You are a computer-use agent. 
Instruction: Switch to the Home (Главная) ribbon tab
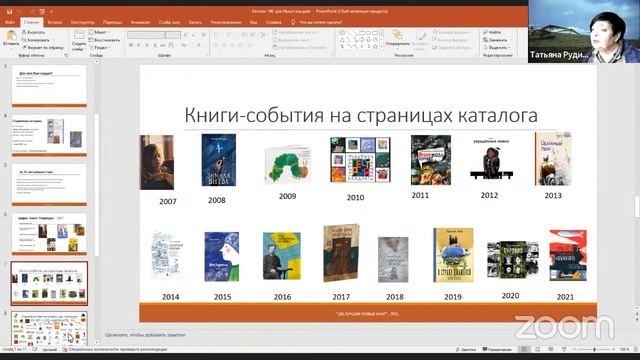pyautogui.click(x=32, y=22)
